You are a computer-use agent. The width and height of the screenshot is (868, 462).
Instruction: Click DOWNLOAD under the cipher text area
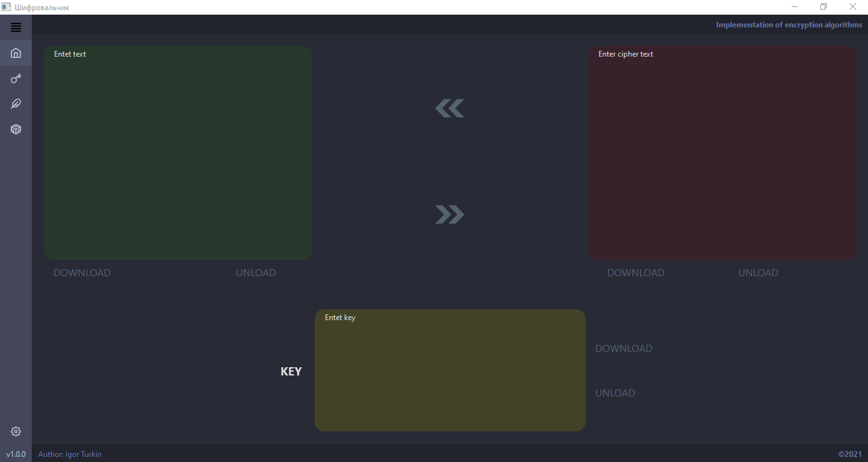point(635,272)
